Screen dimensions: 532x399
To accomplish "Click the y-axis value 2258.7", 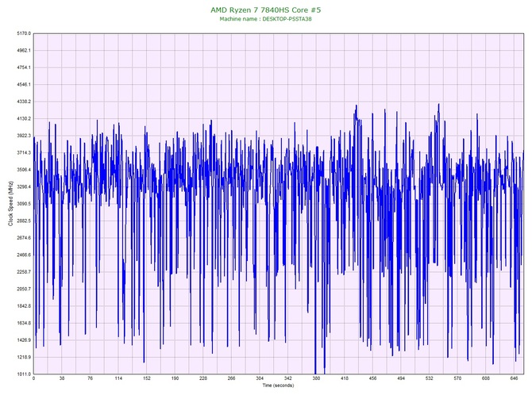I will click(x=24, y=272).
